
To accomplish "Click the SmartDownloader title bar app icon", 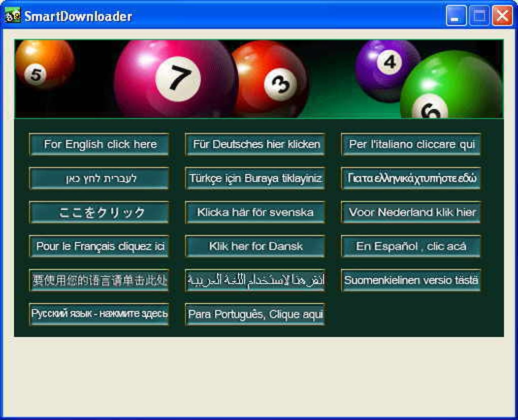I will (x=12, y=15).
